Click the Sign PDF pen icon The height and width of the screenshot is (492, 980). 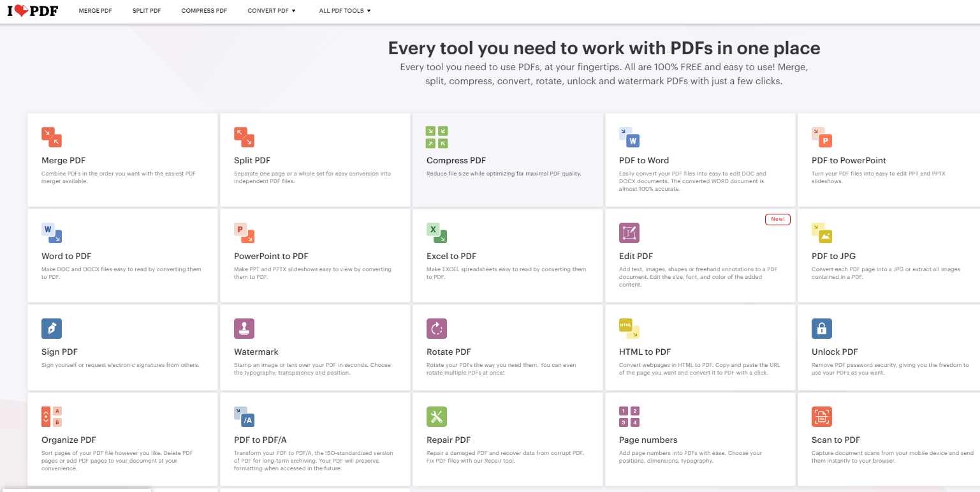point(52,329)
